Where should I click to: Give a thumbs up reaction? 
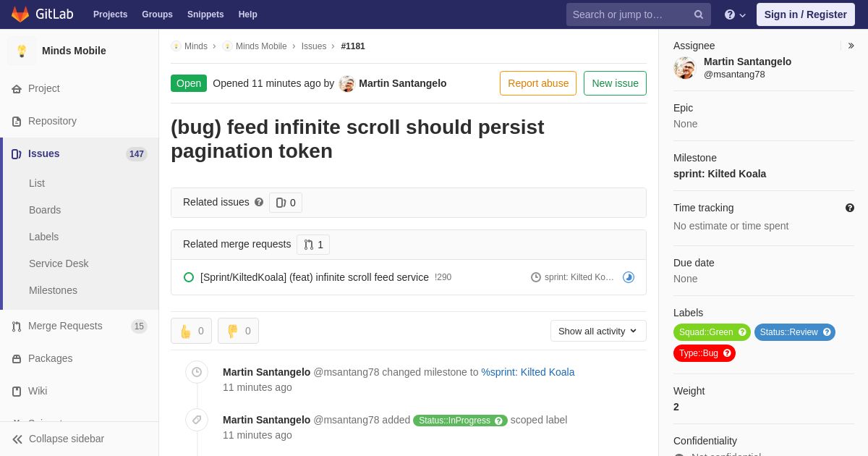pos(191,331)
